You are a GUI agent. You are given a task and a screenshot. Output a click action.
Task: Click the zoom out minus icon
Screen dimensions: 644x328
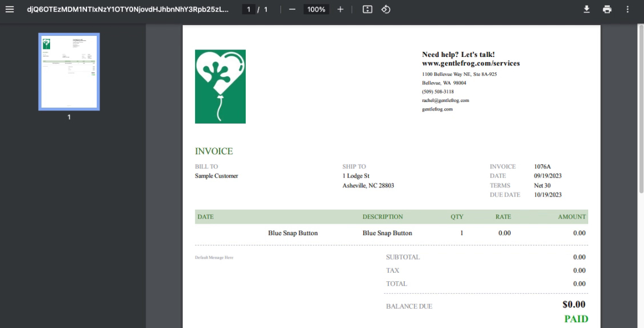pos(292,9)
